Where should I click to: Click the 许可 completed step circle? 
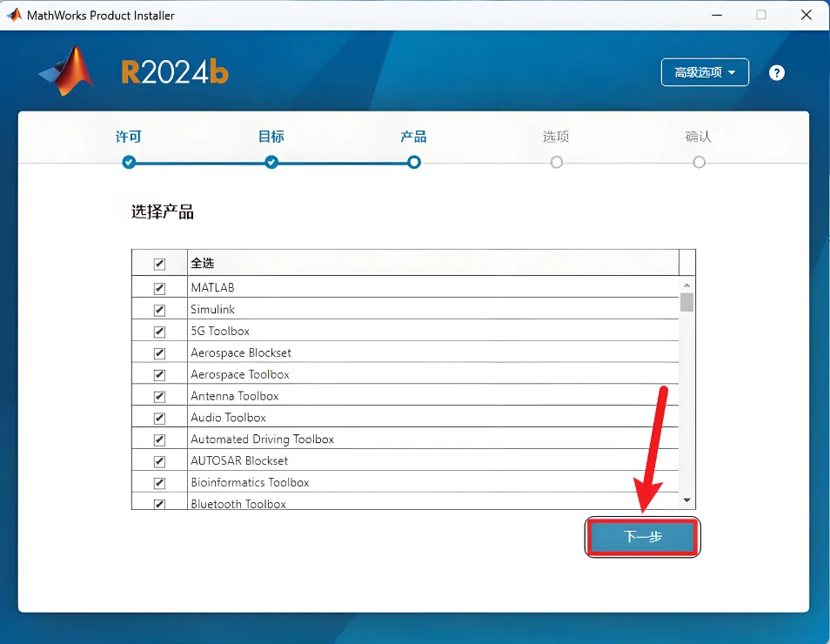click(129, 162)
